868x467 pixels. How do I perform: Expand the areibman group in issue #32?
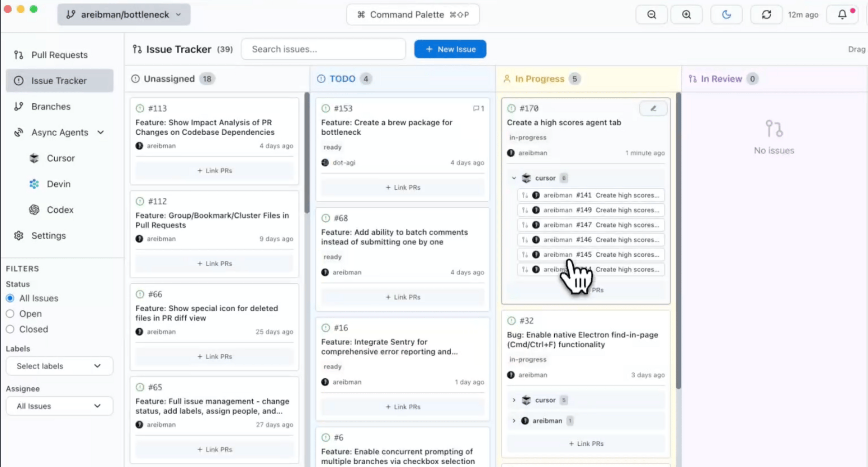(x=514, y=421)
